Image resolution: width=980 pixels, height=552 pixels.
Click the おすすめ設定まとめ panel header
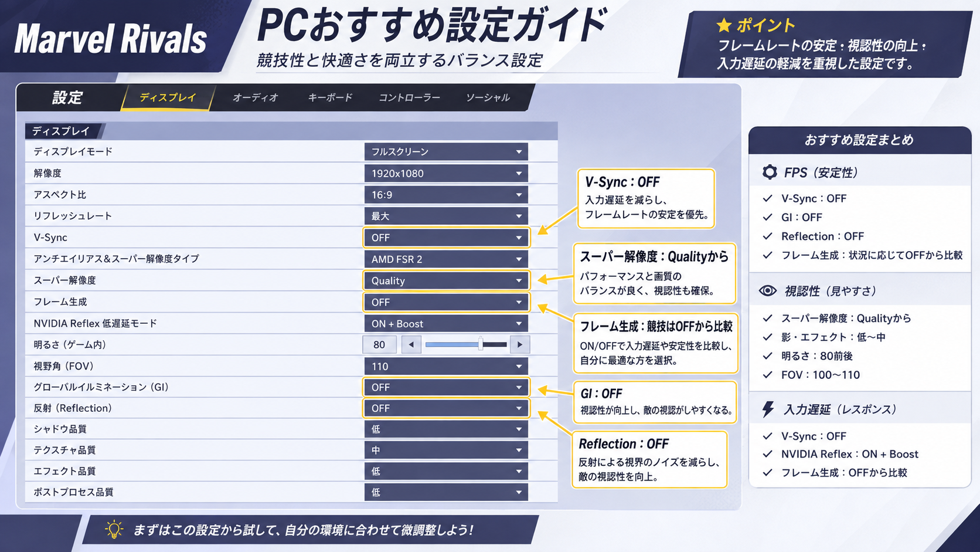tap(859, 140)
